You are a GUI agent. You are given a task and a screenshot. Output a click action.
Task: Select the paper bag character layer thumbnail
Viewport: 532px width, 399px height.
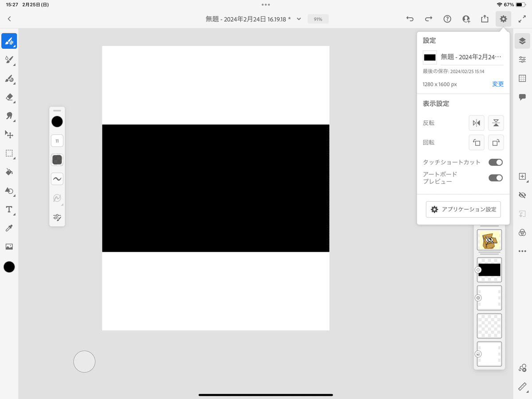tap(489, 240)
